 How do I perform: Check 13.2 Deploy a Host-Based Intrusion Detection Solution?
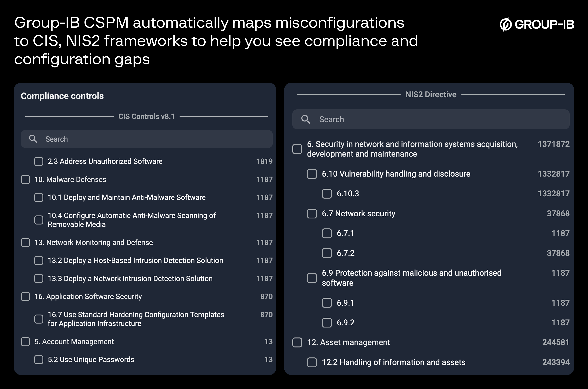39,261
